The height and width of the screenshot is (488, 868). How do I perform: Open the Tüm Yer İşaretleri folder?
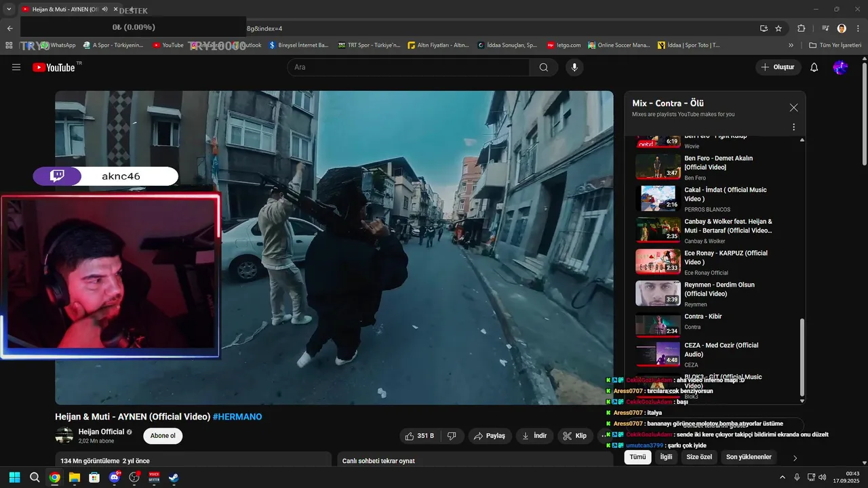[835, 45]
